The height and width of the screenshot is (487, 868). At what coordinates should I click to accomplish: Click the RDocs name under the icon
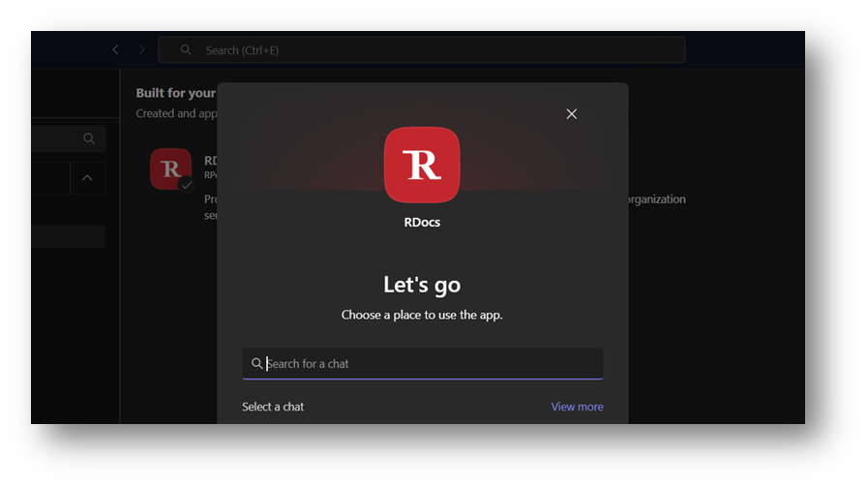click(x=422, y=222)
